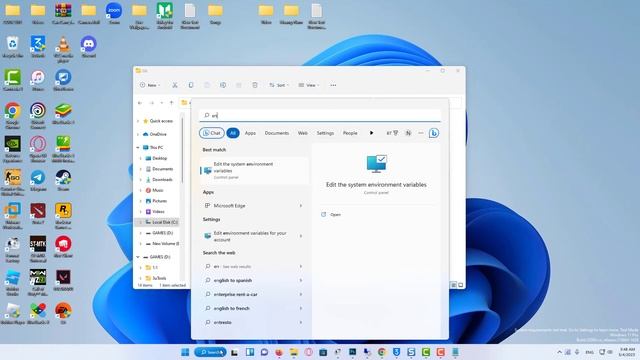The image size is (640, 360).
Task: Open the New dropdown in File Explorer
Action: coord(150,85)
